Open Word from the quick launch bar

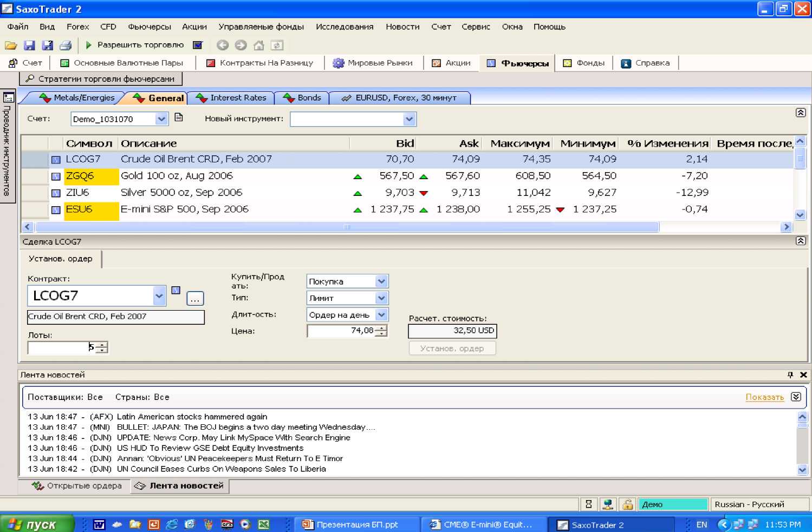[x=99, y=524]
